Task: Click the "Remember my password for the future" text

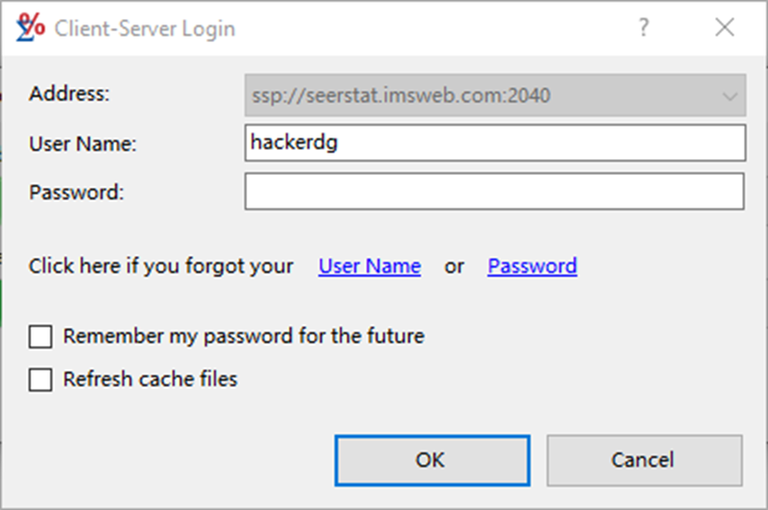Action: pyautogui.click(x=243, y=336)
